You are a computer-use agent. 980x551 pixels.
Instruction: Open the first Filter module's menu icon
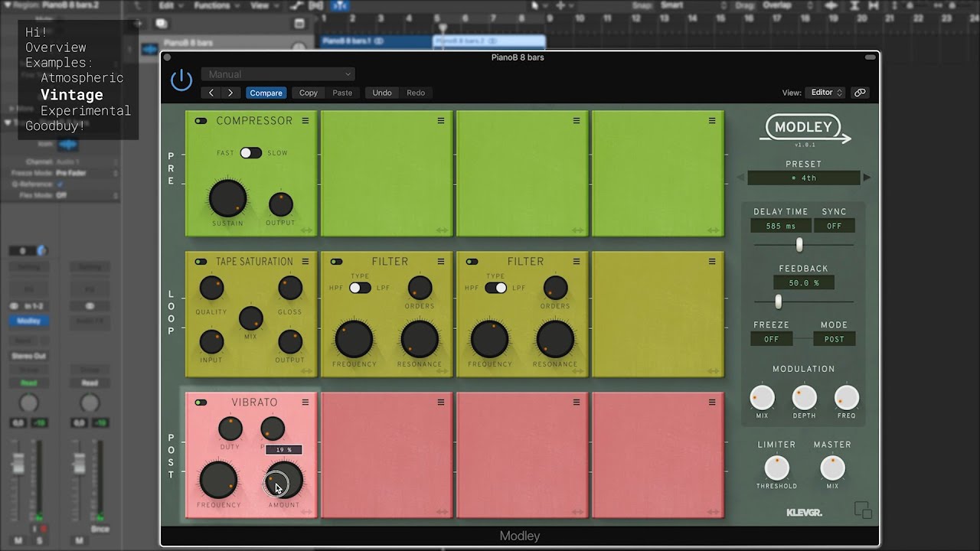[x=441, y=262]
